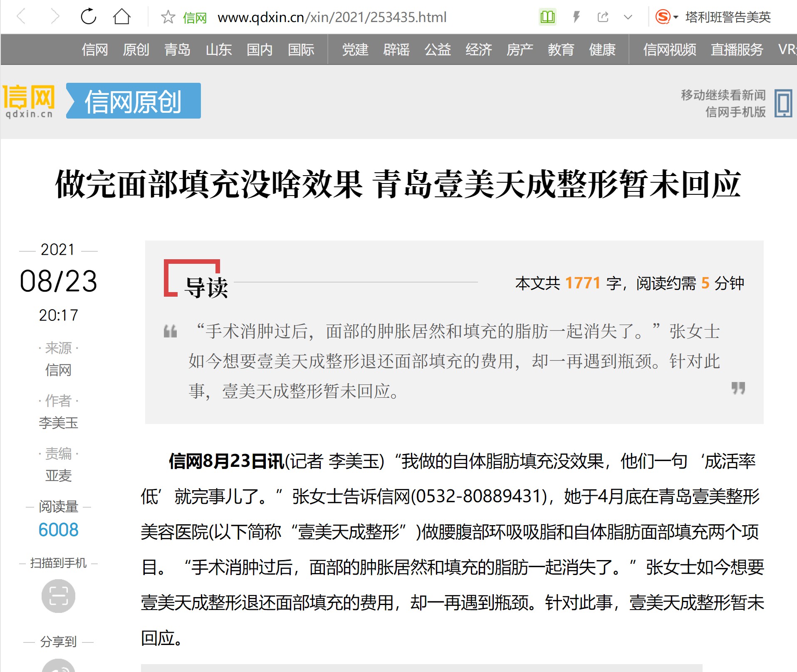Click the 扫描到手机 label
Image resolution: width=797 pixels, height=672 pixels.
[x=58, y=563]
